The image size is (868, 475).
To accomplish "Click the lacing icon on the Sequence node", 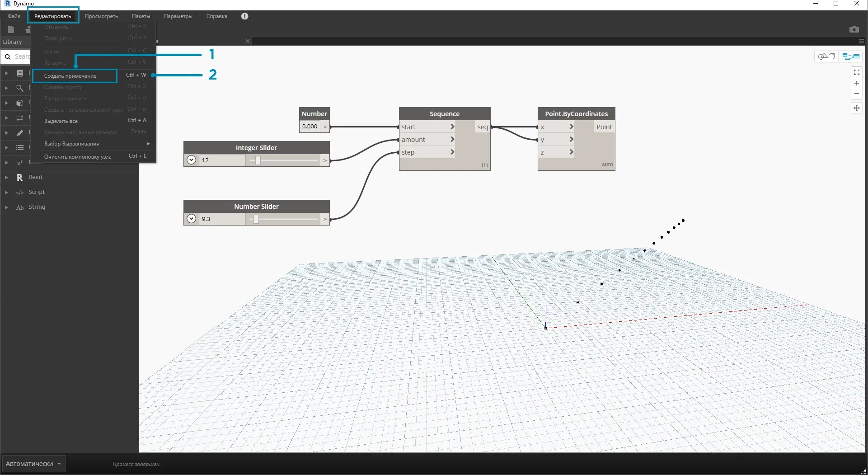I will tap(485, 165).
